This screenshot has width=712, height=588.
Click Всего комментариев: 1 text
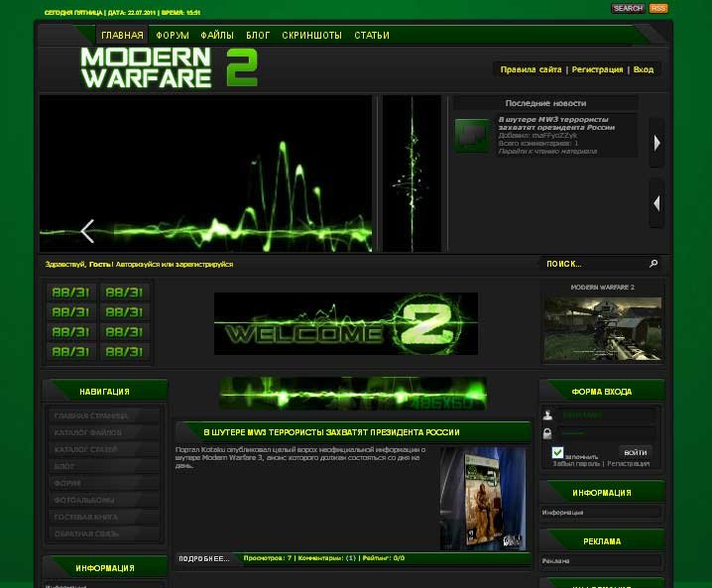[538, 144]
